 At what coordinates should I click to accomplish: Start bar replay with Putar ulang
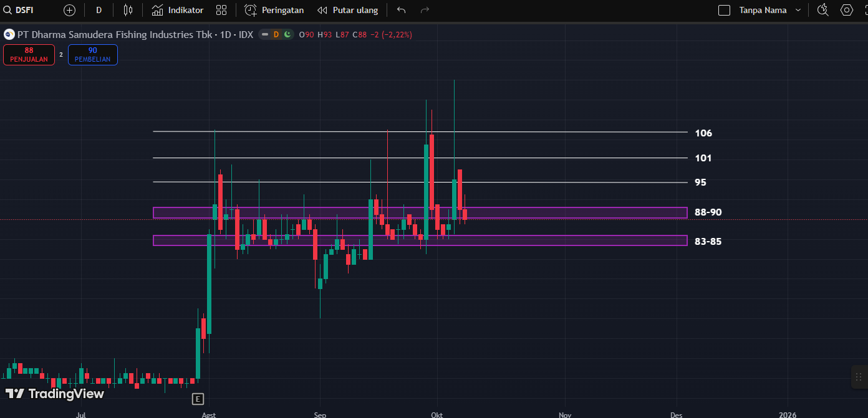click(x=348, y=10)
